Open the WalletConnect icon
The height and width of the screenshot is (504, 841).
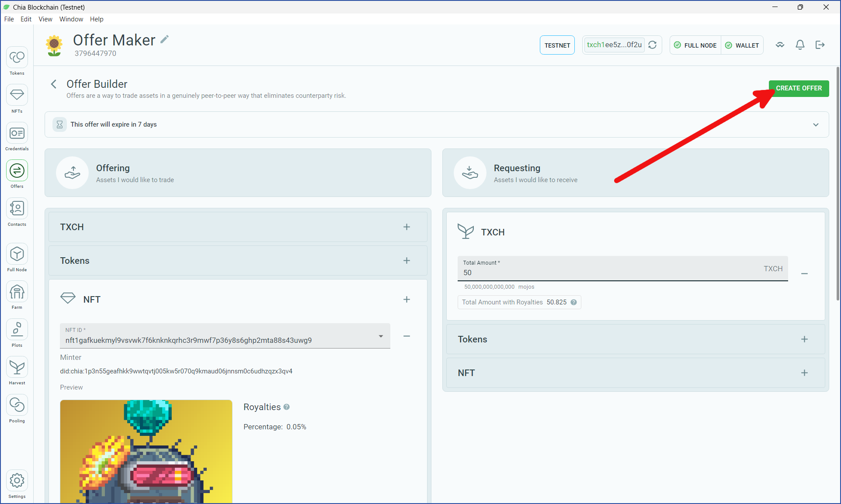[780, 45]
